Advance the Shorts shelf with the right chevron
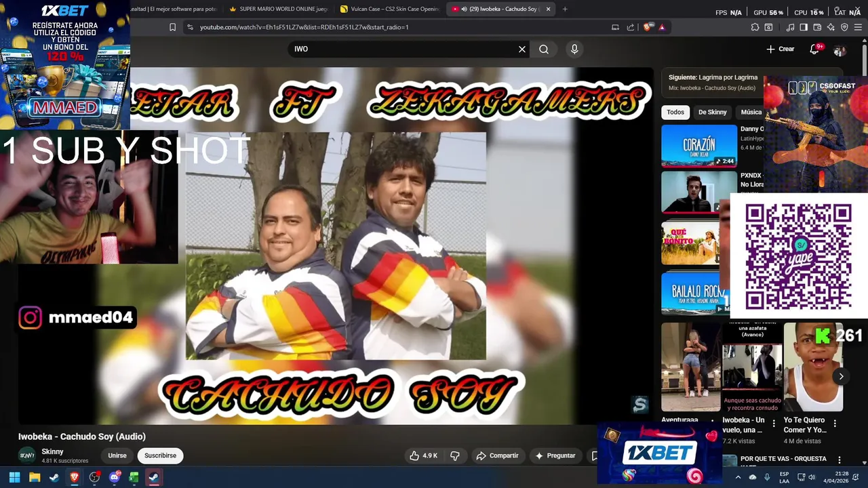Screen dimensions: 868x488 pos(841,377)
